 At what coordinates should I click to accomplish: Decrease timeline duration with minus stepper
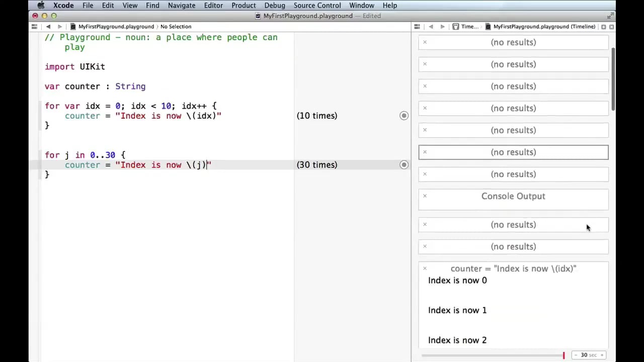[576, 355]
